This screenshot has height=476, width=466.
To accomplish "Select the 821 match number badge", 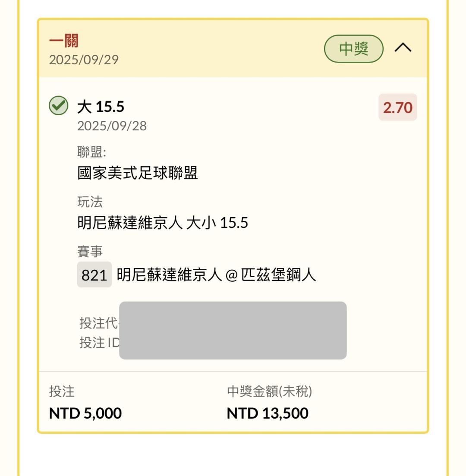I will [94, 274].
